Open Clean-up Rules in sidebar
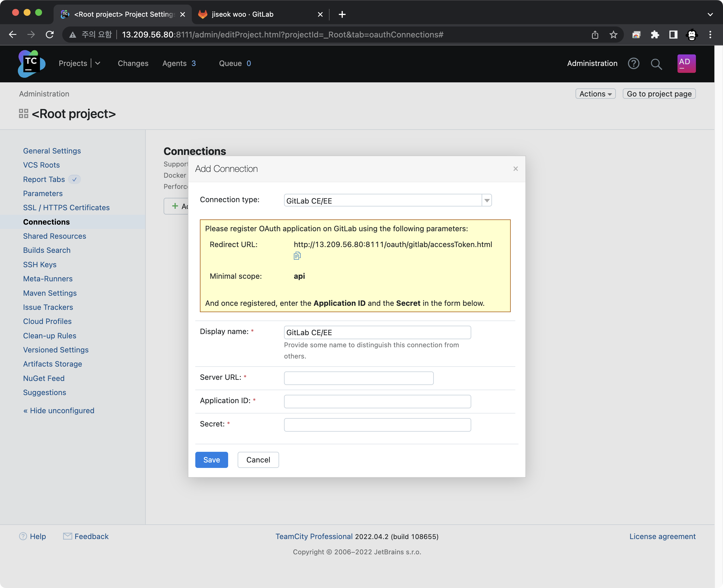Viewport: 723px width, 588px height. (50, 336)
